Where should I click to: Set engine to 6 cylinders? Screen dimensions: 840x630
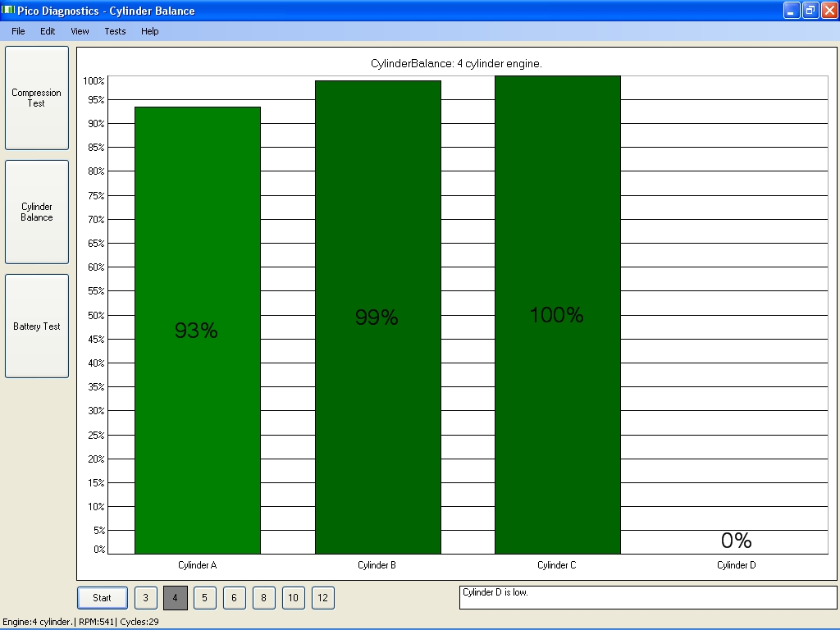pos(234,598)
